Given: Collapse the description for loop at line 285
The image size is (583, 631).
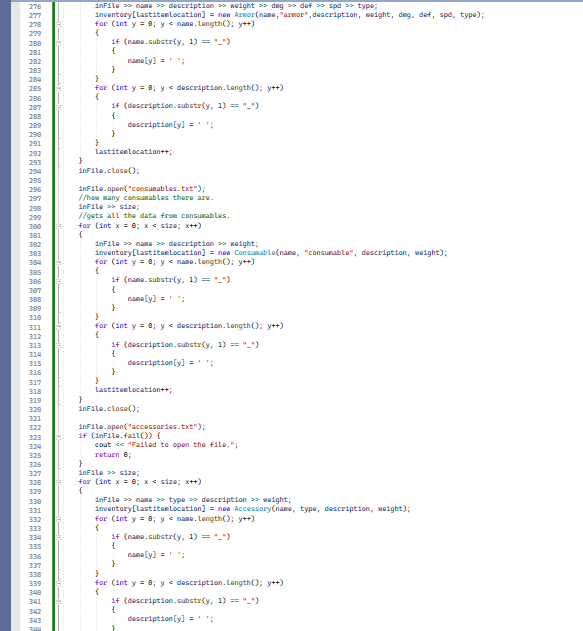Looking at the screenshot, I should [59, 88].
